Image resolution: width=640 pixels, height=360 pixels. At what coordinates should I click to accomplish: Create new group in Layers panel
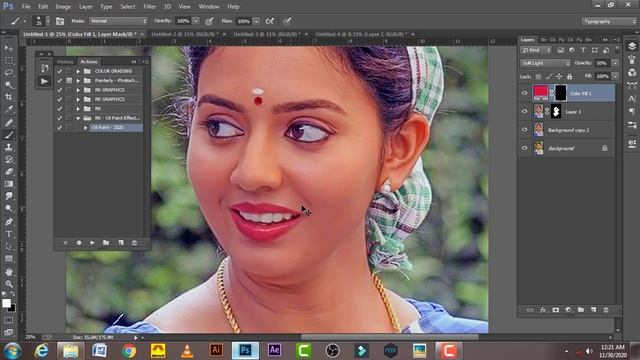[x=580, y=310]
